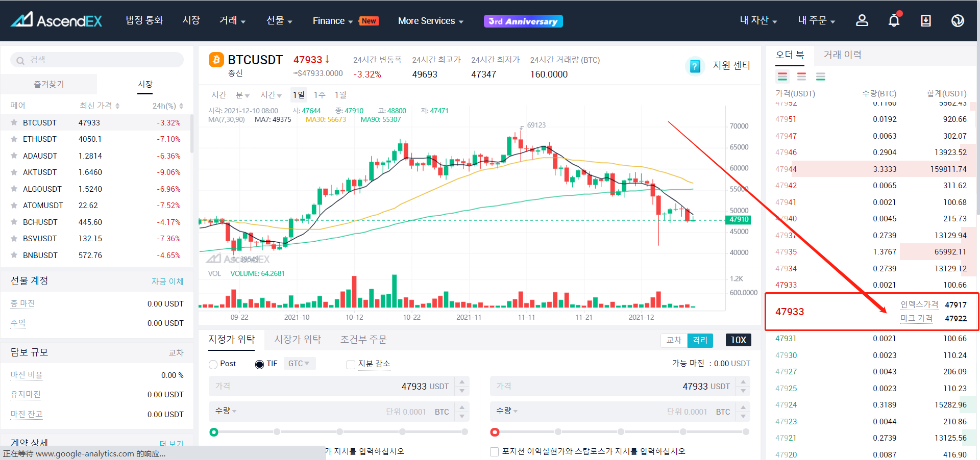Click the Bitcoin coin icon beside BTCUSDT
The image size is (980, 460).
pos(216,60)
